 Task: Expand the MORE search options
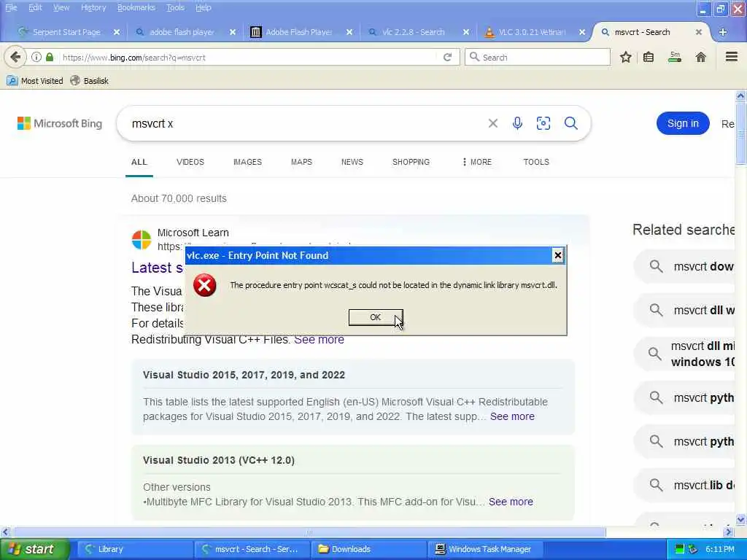(477, 162)
